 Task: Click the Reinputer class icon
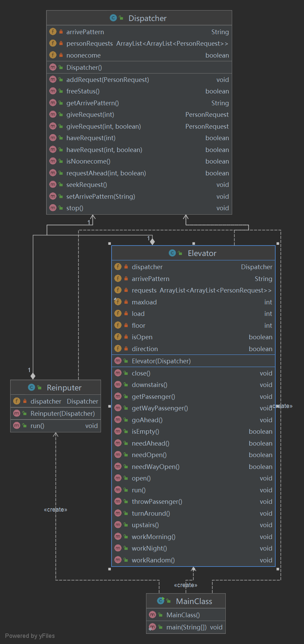point(32,387)
